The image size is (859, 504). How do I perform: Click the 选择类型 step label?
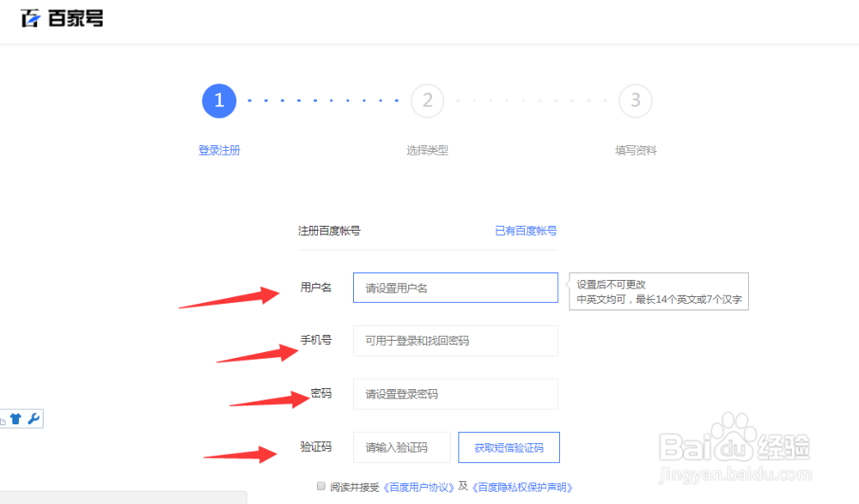pyautogui.click(x=427, y=150)
